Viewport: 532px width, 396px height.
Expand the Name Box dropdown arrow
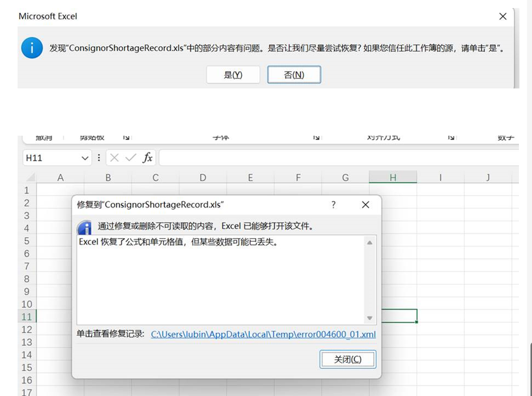tap(84, 158)
